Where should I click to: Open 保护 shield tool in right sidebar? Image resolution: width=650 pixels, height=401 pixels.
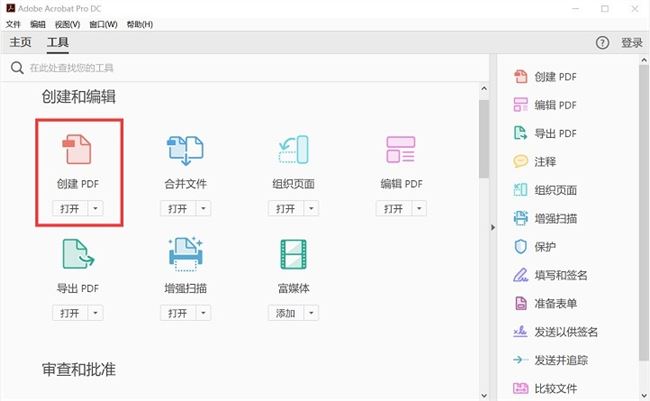coord(520,246)
